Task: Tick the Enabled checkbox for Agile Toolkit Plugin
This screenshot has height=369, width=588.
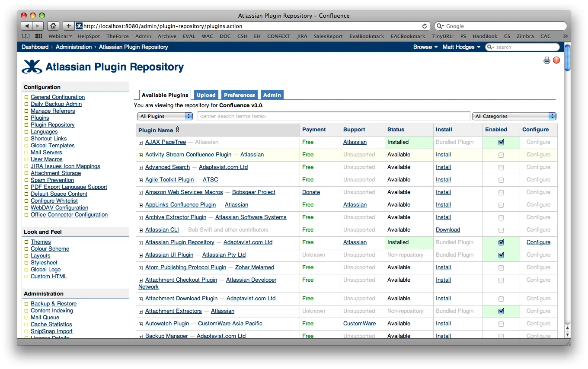Action: [x=501, y=180]
